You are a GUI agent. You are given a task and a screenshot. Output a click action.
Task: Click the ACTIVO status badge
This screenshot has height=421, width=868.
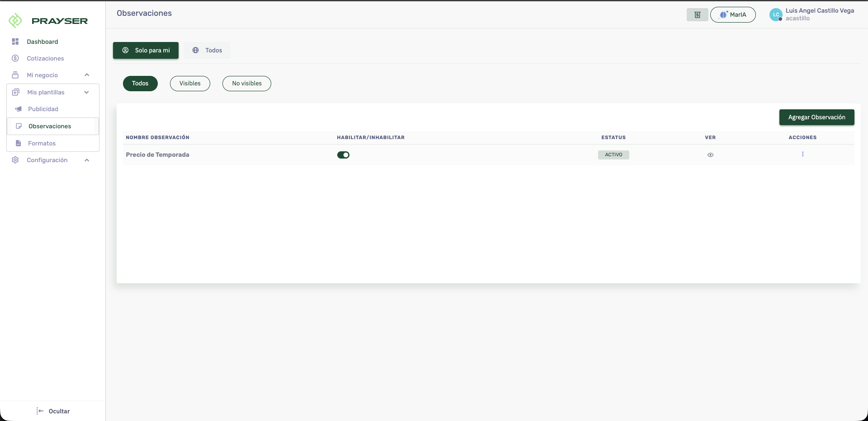613,155
